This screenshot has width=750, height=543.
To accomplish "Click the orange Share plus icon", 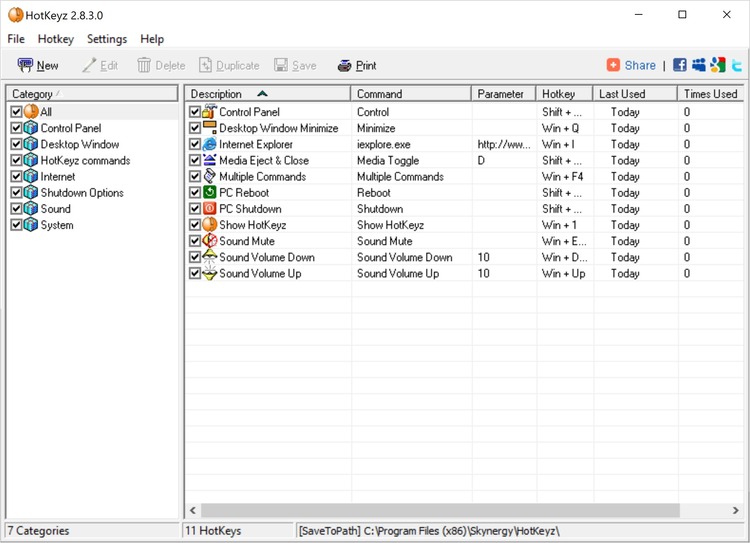I will tap(613, 65).
